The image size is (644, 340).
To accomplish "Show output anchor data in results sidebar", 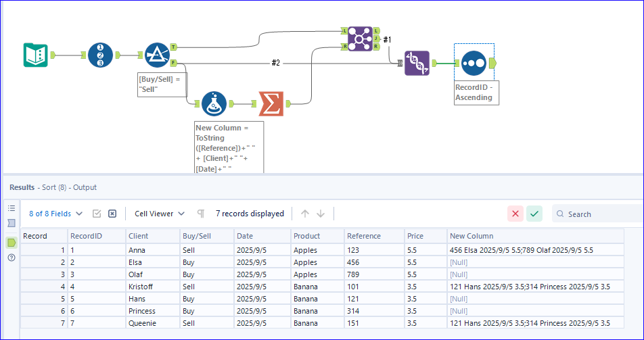I will (11, 243).
